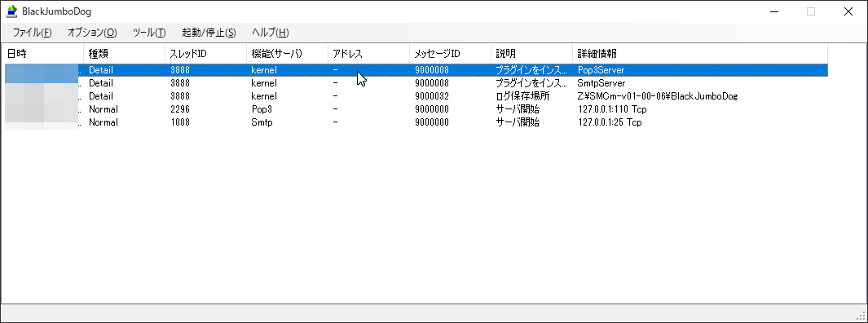Click the window resize grip in status bar
Screen dimensions: 868x323
(860, 316)
